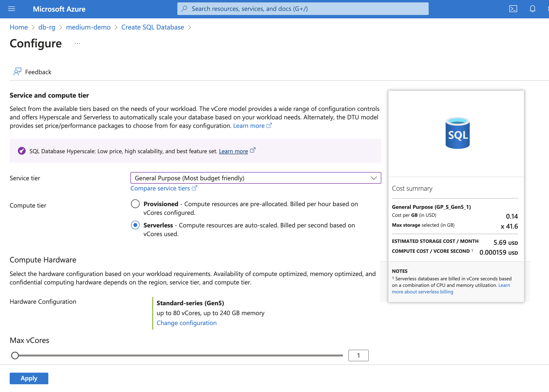Click chevron after Create SQL Database breadcrumb
Viewport: 549px width, 392px height.
pos(189,27)
